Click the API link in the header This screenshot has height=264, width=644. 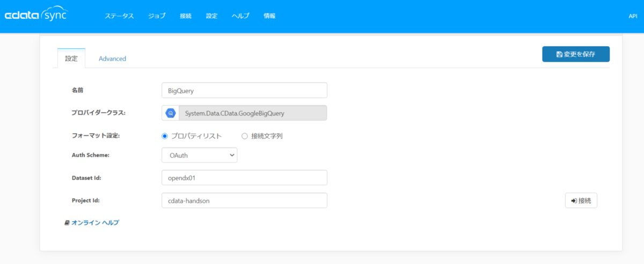click(x=633, y=16)
